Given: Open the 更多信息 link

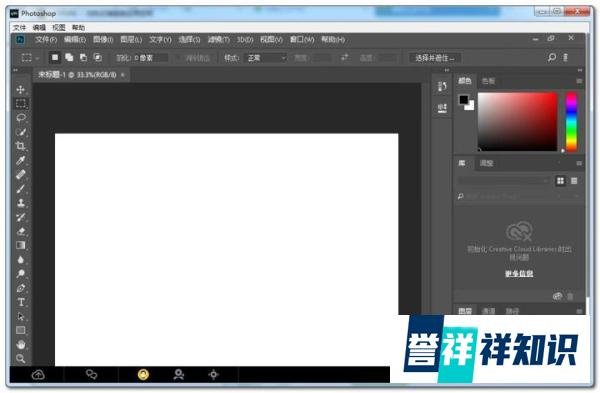Looking at the screenshot, I should point(519,274).
